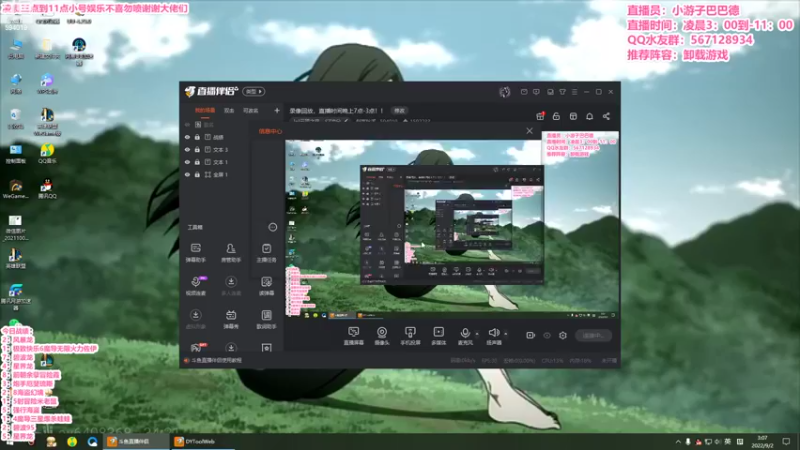
Task: Click the 修改 (edit) button beside stream title
Action: tap(399, 111)
